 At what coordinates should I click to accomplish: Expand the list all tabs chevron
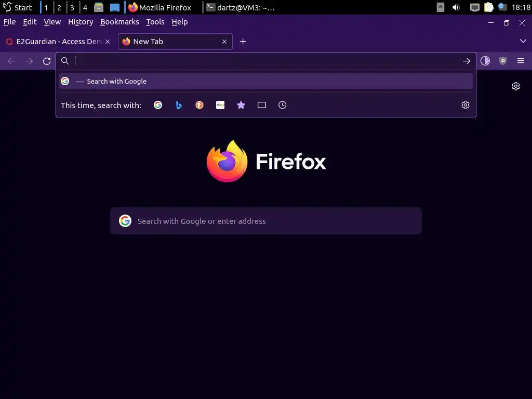pos(523,41)
